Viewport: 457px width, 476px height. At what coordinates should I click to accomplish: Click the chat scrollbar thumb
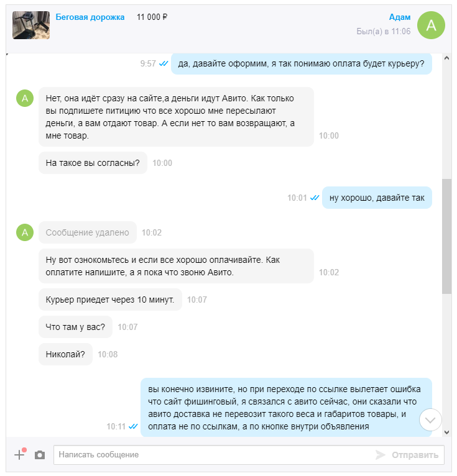coord(446,236)
